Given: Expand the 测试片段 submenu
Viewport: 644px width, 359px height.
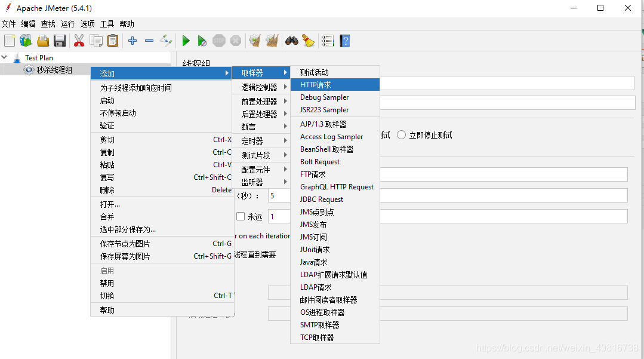Looking at the screenshot, I should 261,155.
